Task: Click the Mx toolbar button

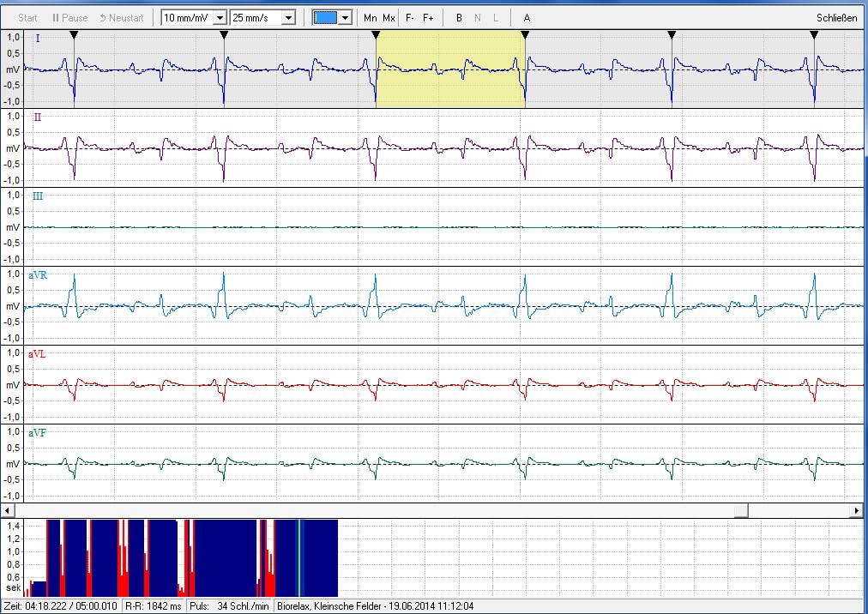Action: [389, 18]
